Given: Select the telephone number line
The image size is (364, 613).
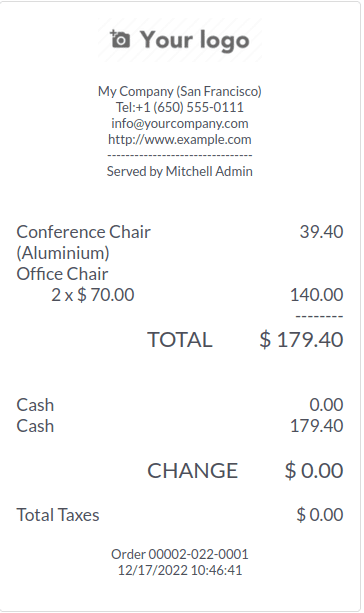Looking at the screenshot, I should pyautogui.click(x=180, y=107).
